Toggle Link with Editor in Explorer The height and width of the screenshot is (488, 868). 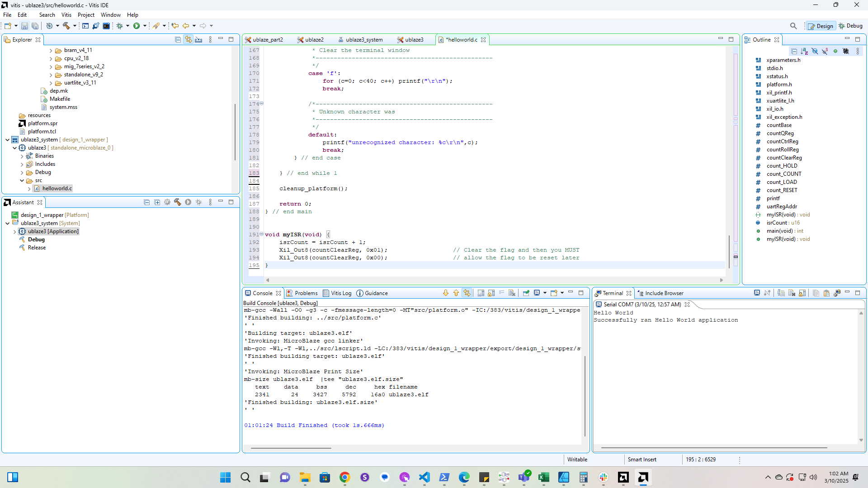coord(189,39)
